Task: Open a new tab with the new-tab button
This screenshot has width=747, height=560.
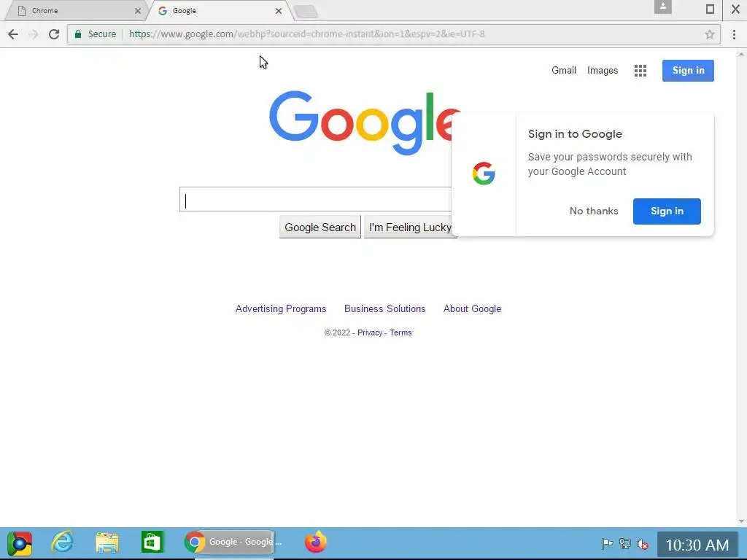Action: 306,12
